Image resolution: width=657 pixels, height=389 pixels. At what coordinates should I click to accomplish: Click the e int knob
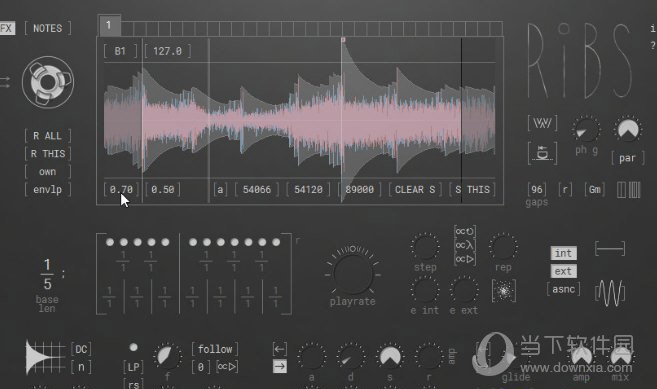(425, 290)
